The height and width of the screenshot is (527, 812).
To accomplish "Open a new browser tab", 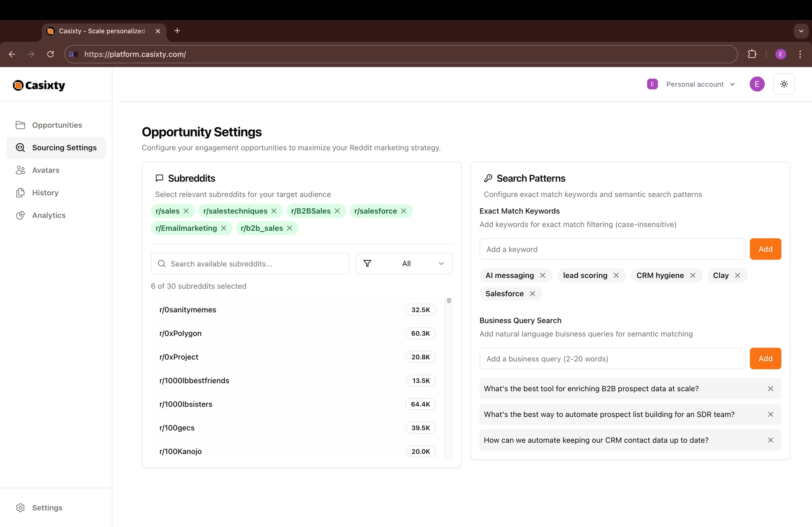I will tap(177, 31).
